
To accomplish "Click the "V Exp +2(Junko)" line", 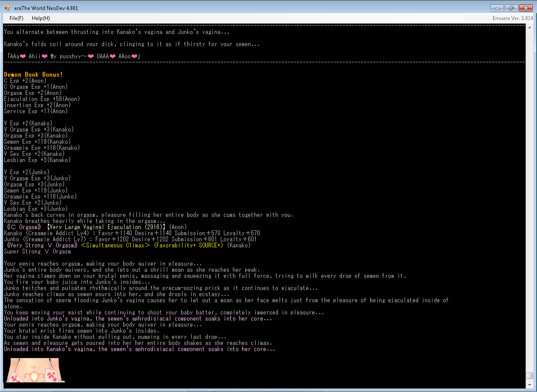I will click(x=27, y=172).
